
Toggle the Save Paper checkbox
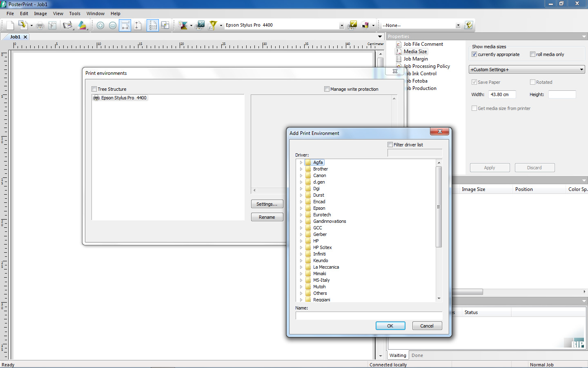click(x=474, y=82)
